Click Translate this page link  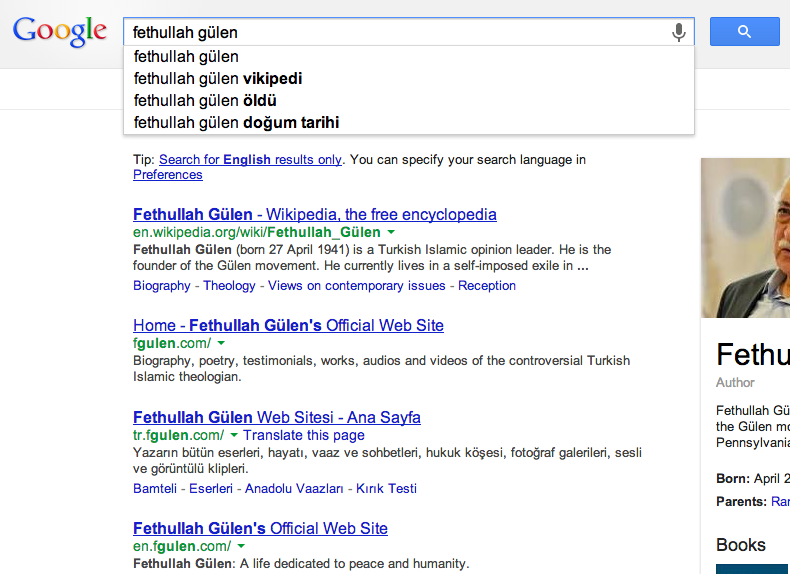(x=304, y=435)
